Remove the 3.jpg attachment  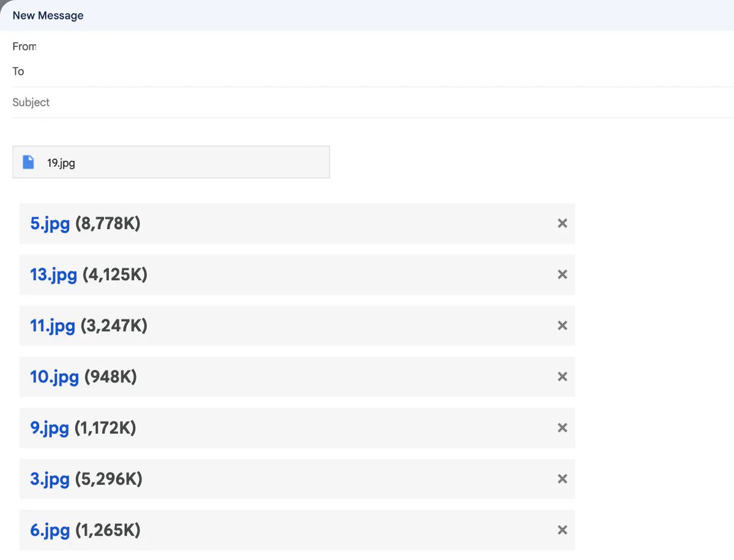(562, 479)
